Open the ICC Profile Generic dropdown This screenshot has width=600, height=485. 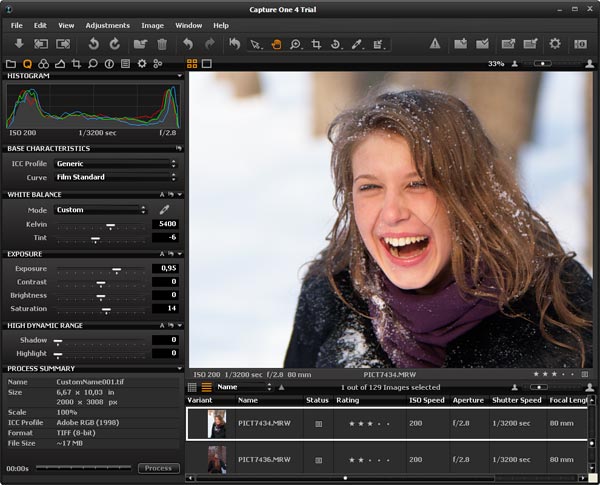pyautogui.click(x=114, y=163)
